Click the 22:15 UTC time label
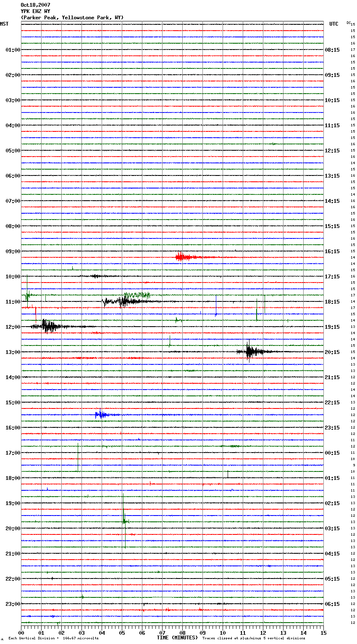357x644 pixels. (x=332, y=403)
